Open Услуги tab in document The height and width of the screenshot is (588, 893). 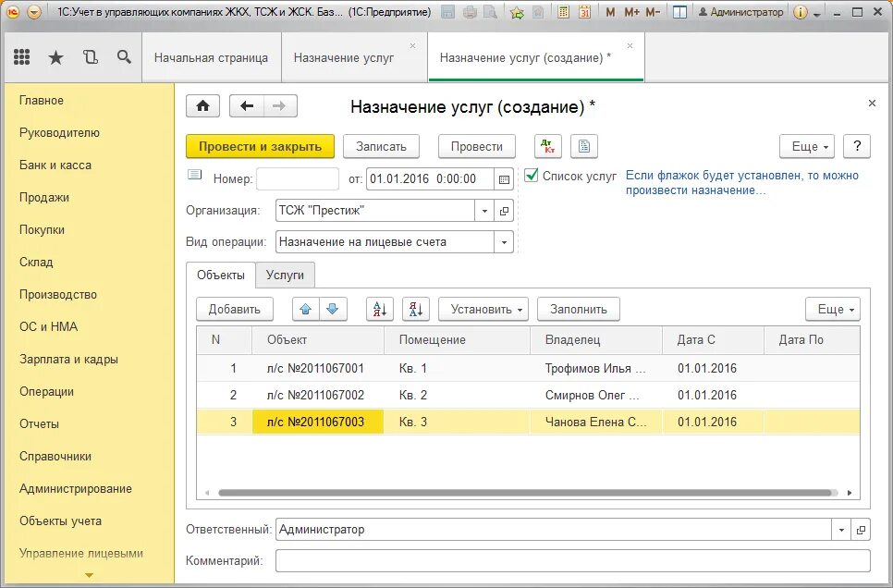click(x=285, y=276)
